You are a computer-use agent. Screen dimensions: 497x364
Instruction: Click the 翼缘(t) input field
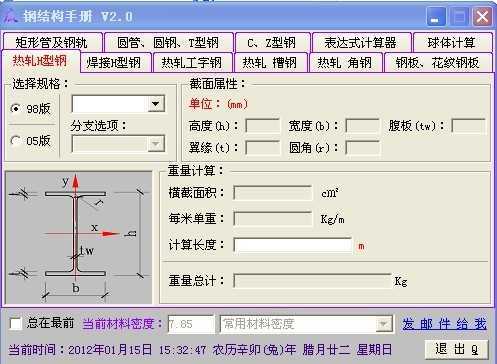pyautogui.click(x=262, y=148)
